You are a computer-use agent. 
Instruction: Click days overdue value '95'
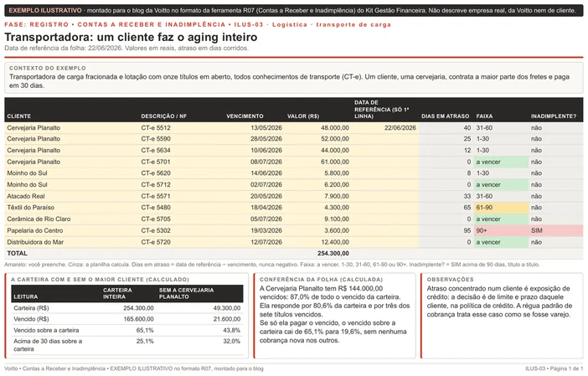pyautogui.click(x=467, y=230)
